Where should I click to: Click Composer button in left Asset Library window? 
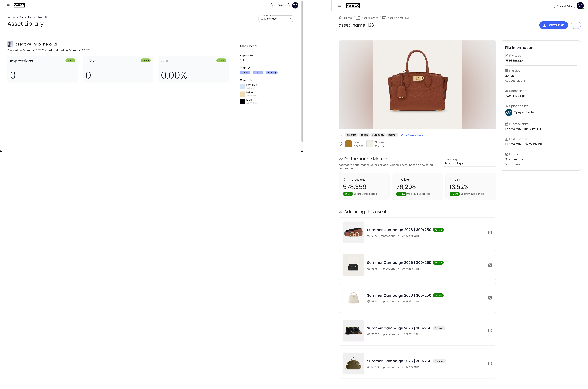pos(280,5)
